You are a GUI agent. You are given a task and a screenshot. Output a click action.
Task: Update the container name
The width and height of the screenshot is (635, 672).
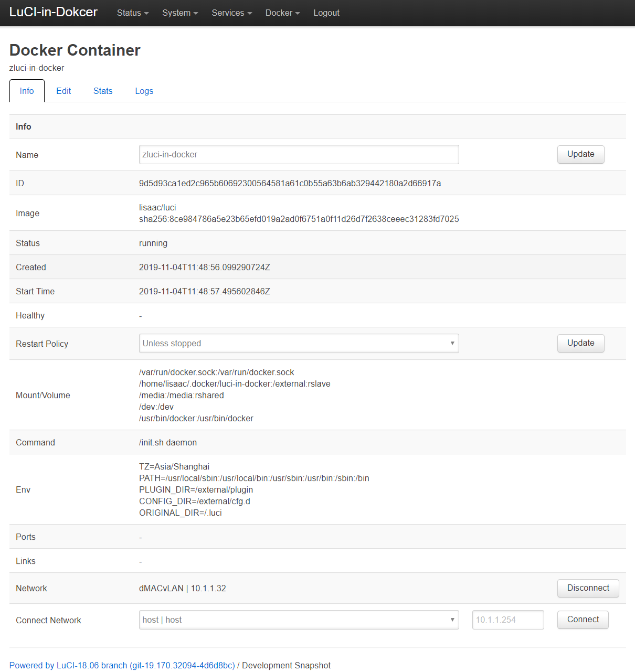580,154
